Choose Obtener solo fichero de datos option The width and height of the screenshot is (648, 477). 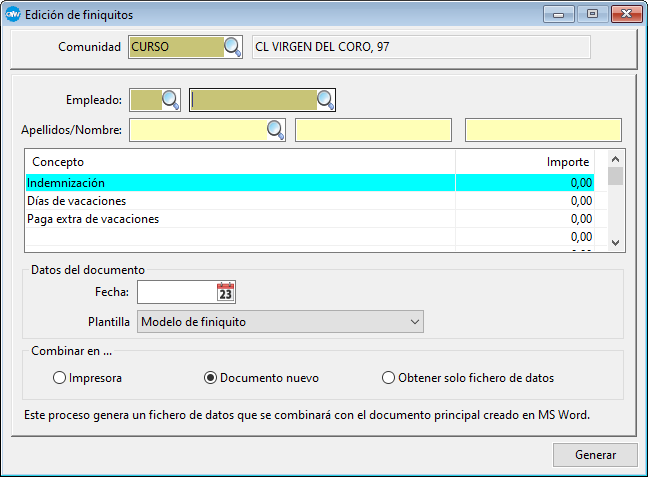pyautogui.click(x=389, y=378)
